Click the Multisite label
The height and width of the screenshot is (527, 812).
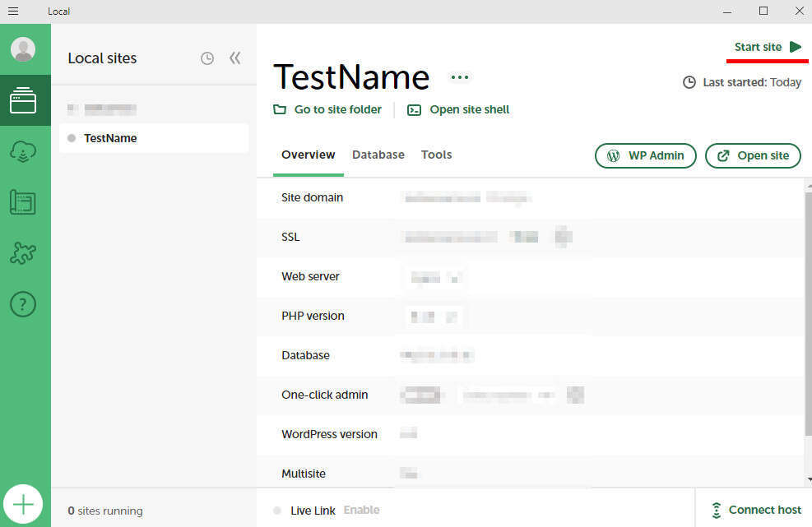coord(304,474)
